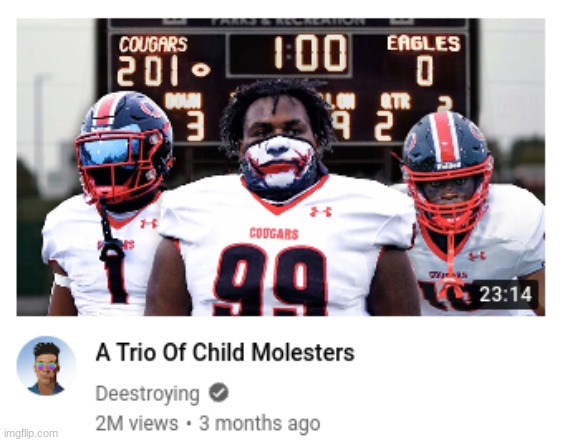
Task: Click the EAGLES label on the scoreboard
Action: click(423, 44)
